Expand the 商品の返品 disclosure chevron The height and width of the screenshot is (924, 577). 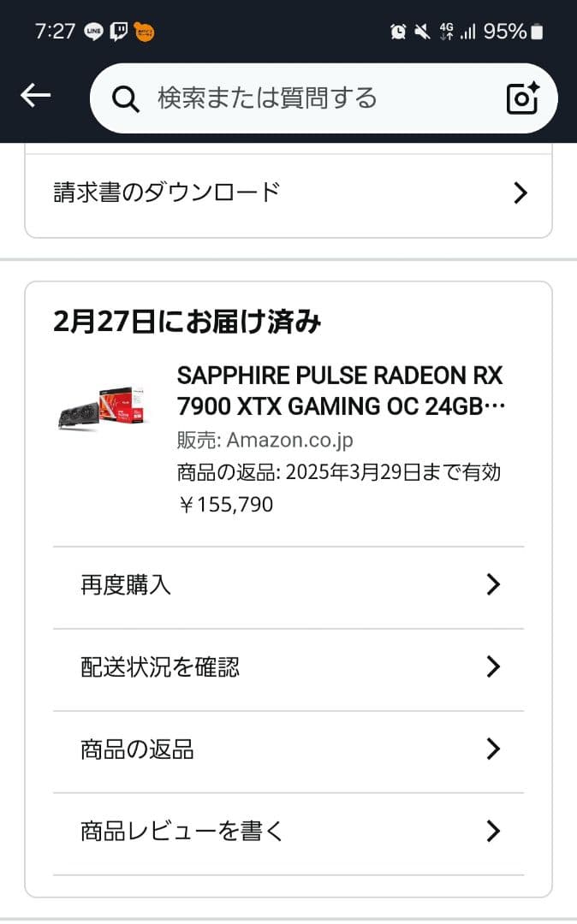[492, 749]
